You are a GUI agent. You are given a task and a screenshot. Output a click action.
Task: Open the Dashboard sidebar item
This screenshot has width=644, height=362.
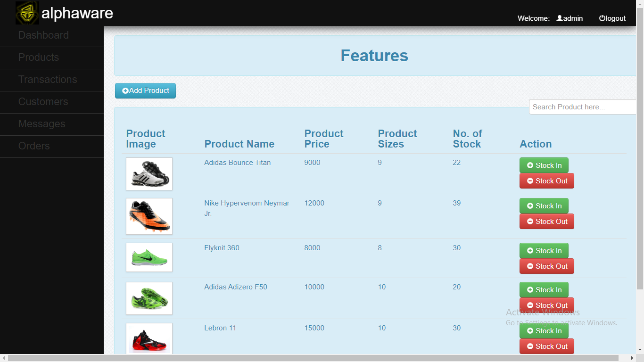[43, 35]
